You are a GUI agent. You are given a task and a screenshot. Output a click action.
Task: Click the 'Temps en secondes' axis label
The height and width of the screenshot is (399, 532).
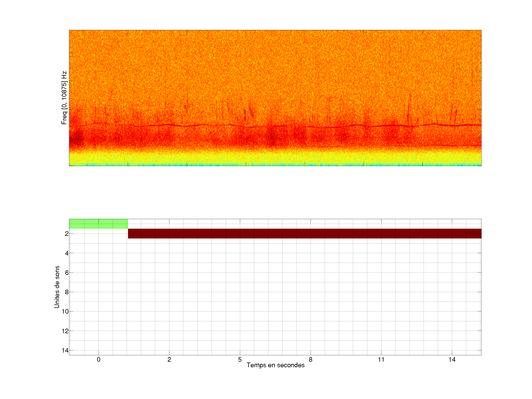pos(275,365)
